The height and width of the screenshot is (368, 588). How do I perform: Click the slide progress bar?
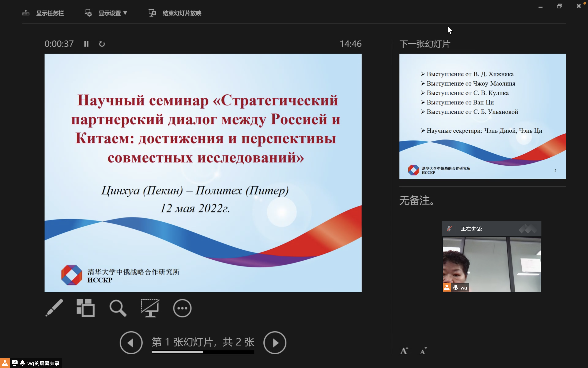click(203, 352)
